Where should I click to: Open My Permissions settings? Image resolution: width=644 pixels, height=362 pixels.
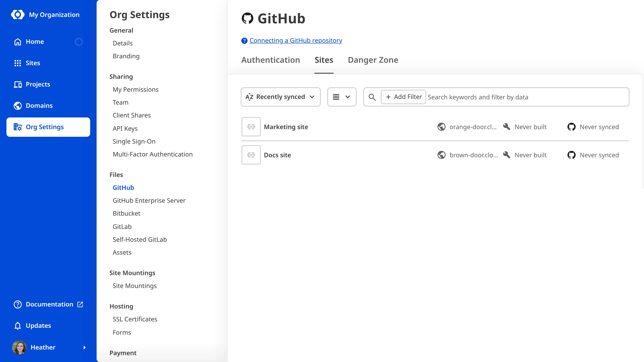click(x=135, y=89)
